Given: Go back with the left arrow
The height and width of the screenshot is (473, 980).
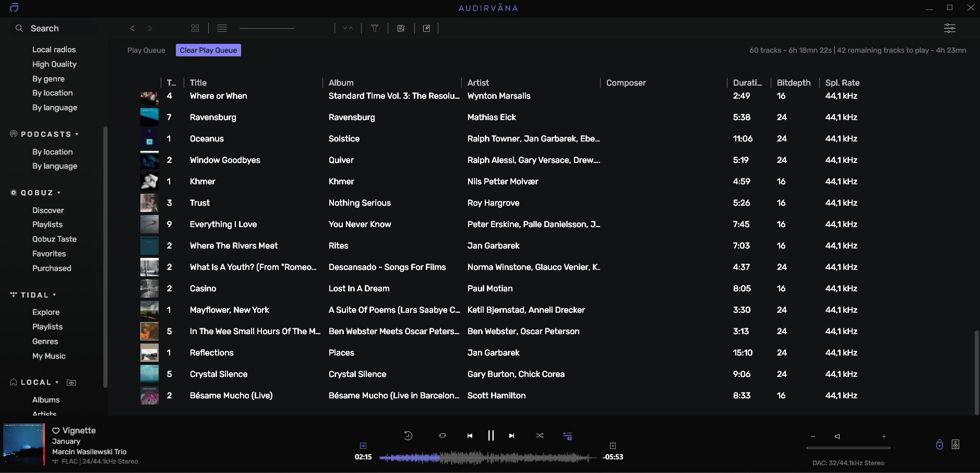Looking at the screenshot, I should coord(133,28).
